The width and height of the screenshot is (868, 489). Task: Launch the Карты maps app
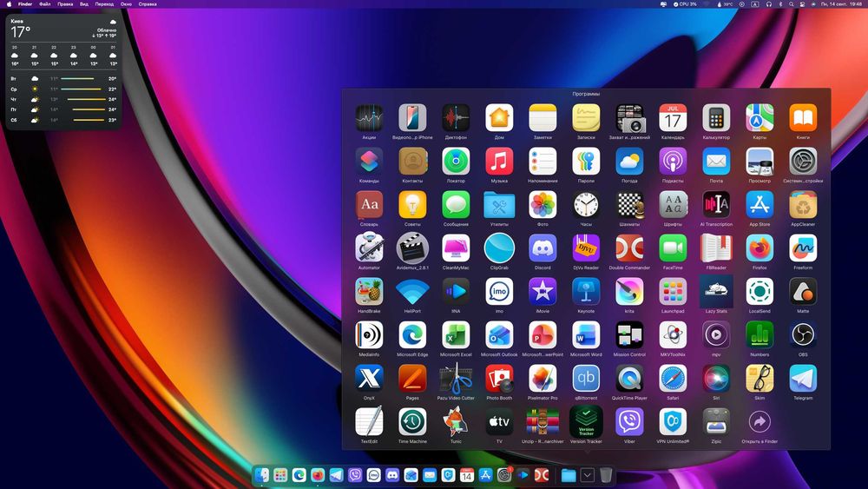[759, 117]
